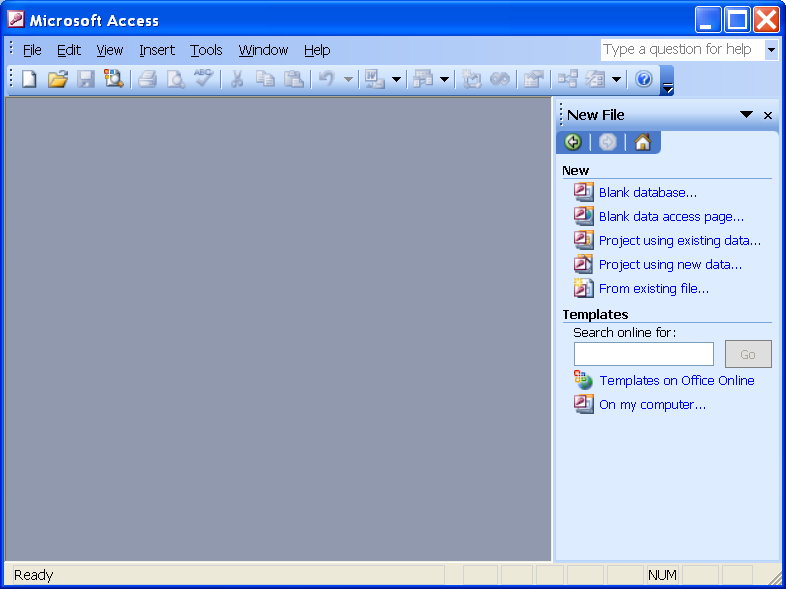This screenshot has width=786, height=589.
Task: Click the Relationships toolbar icon
Action: pos(567,79)
